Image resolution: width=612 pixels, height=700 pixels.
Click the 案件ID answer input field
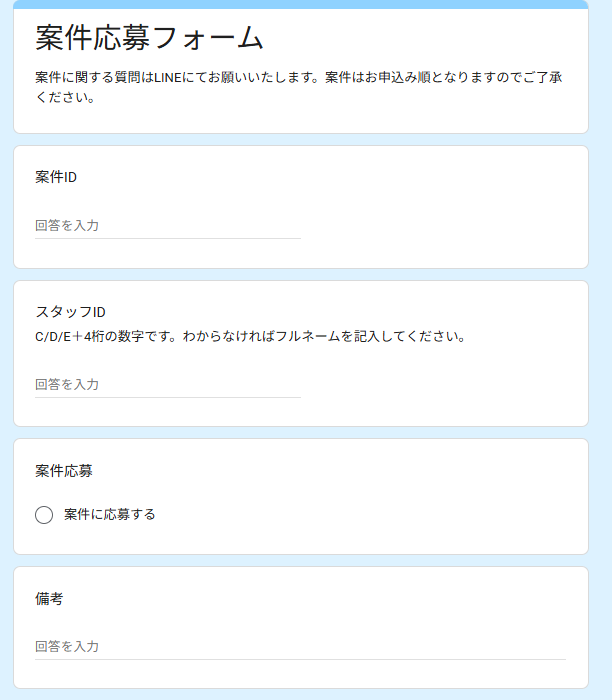167,226
